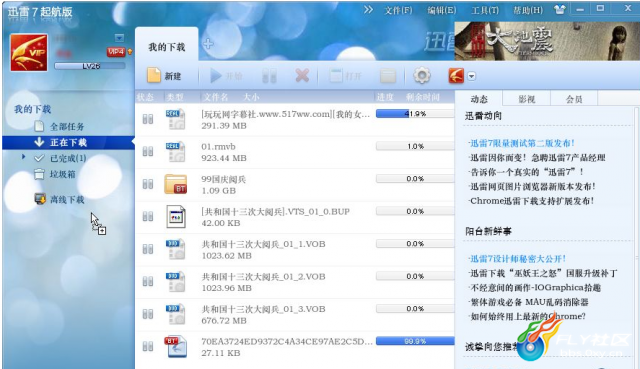Click the 01.rmvb file type icon
The image size is (640, 369).
[176, 151]
